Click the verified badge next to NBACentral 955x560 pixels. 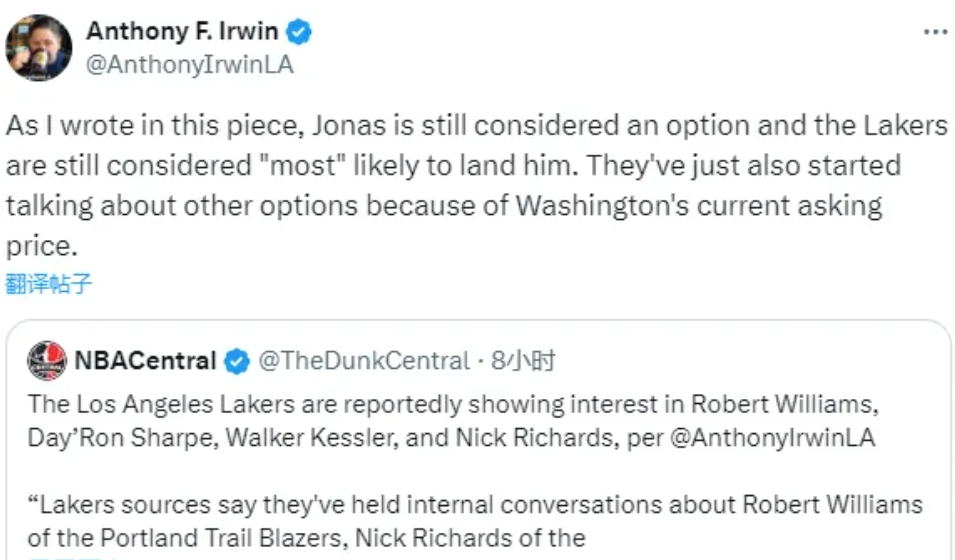point(237,362)
